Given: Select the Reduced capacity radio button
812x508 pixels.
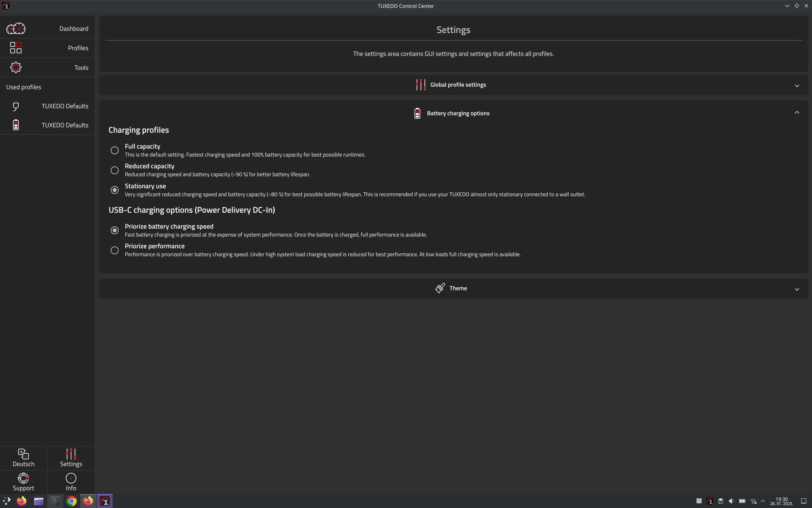Looking at the screenshot, I should 115,170.
